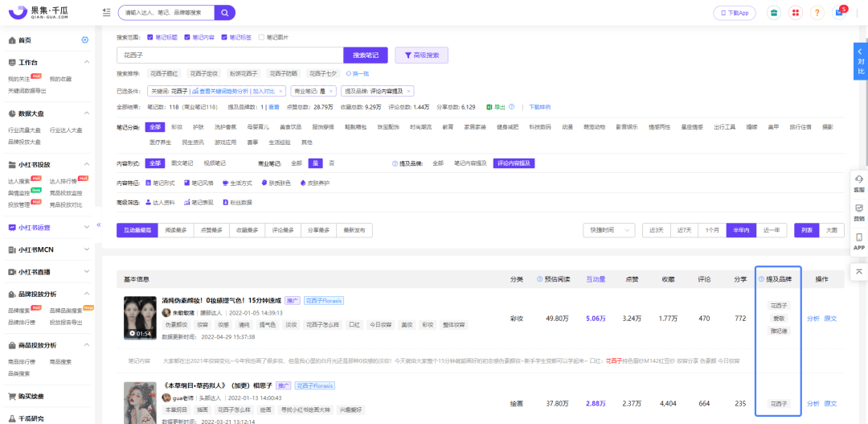Open the 皮肤养护 content feature filter
This screenshot has height=424, width=868.
pyautogui.click(x=314, y=183)
